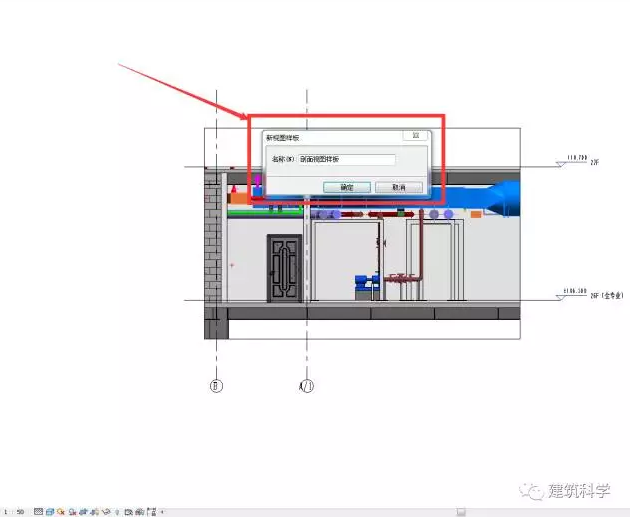
Task: Open the Temporary View Properties icon
Action: point(129,512)
